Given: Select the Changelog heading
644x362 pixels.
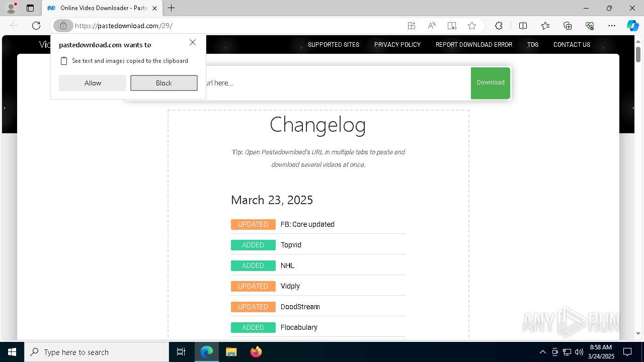Looking at the screenshot, I should click(318, 125).
